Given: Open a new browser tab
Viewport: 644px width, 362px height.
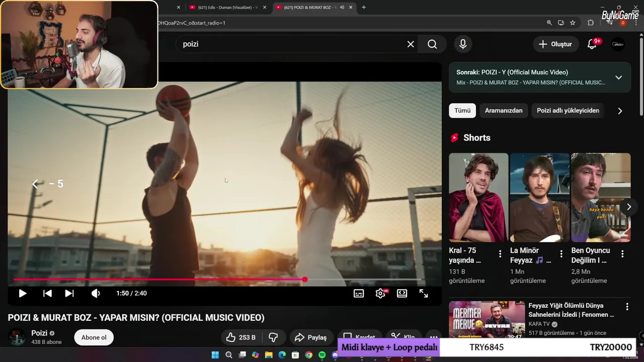Looking at the screenshot, I should pyautogui.click(x=364, y=7).
